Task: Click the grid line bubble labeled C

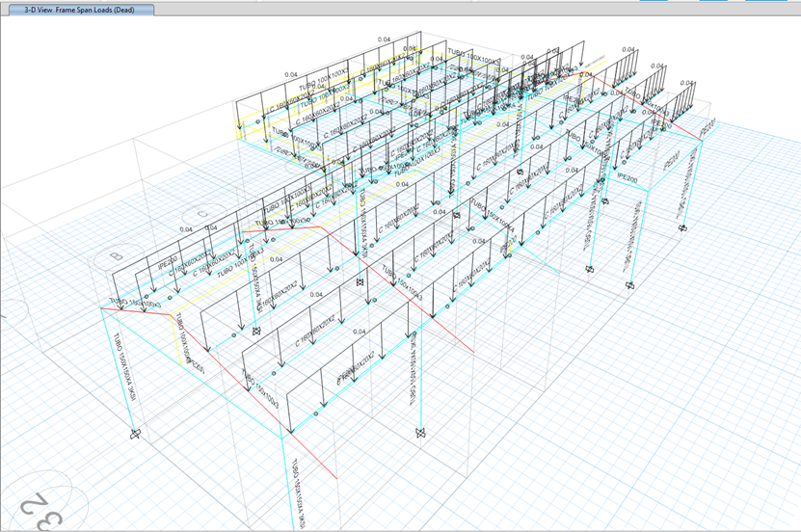Action: pyautogui.click(x=203, y=213)
